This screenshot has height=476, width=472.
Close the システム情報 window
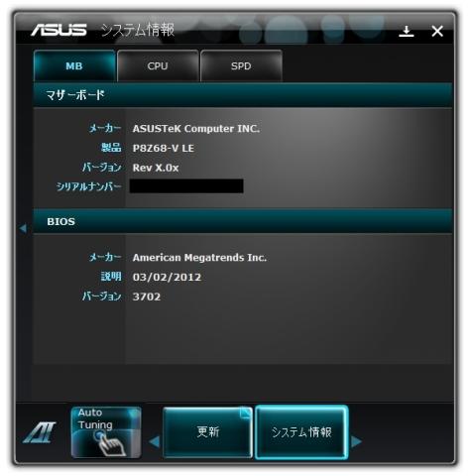437,32
